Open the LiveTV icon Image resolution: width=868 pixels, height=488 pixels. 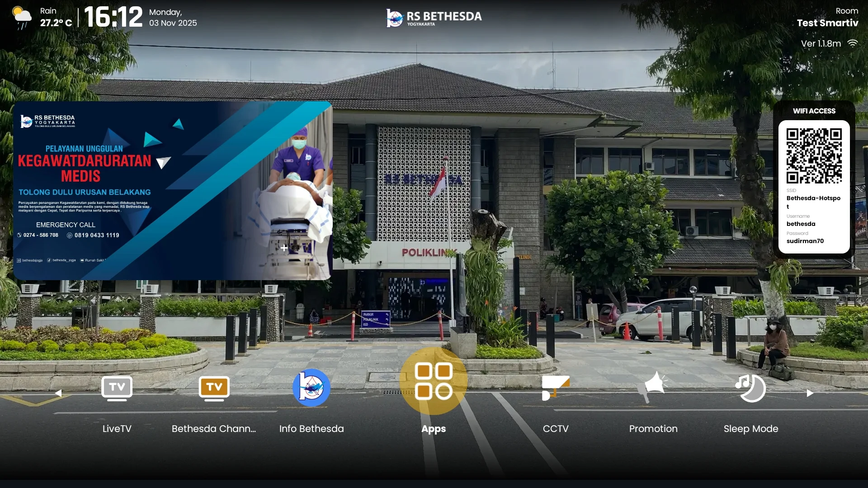pos(117,388)
